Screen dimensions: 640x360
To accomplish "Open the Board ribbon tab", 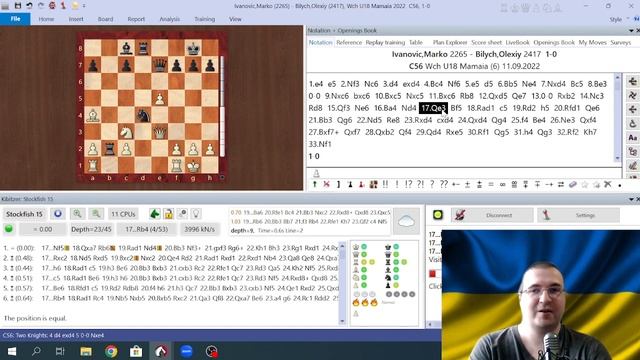I will tap(105, 19).
